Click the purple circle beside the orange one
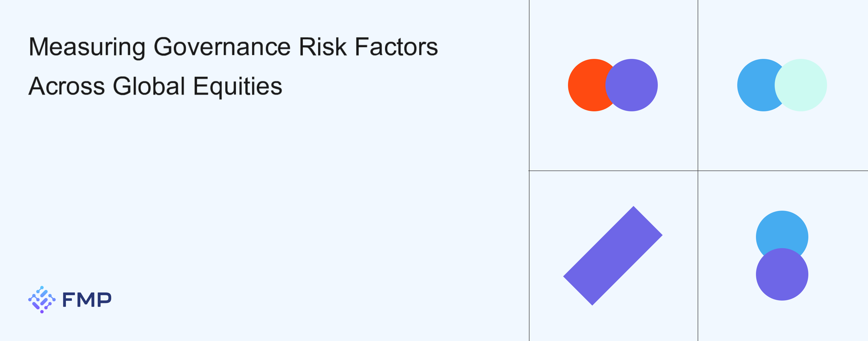The height and width of the screenshot is (341, 868). pos(632,85)
